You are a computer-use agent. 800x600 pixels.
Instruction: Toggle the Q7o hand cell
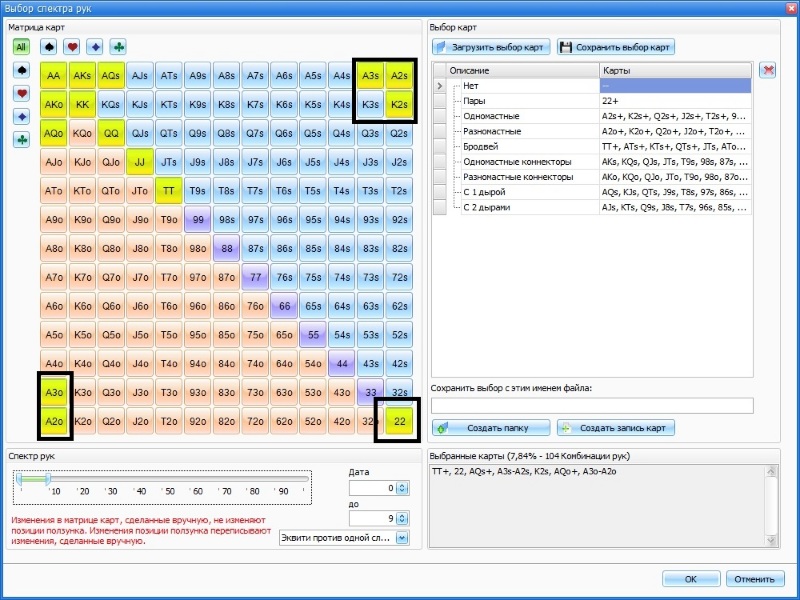[x=111, y=278]
